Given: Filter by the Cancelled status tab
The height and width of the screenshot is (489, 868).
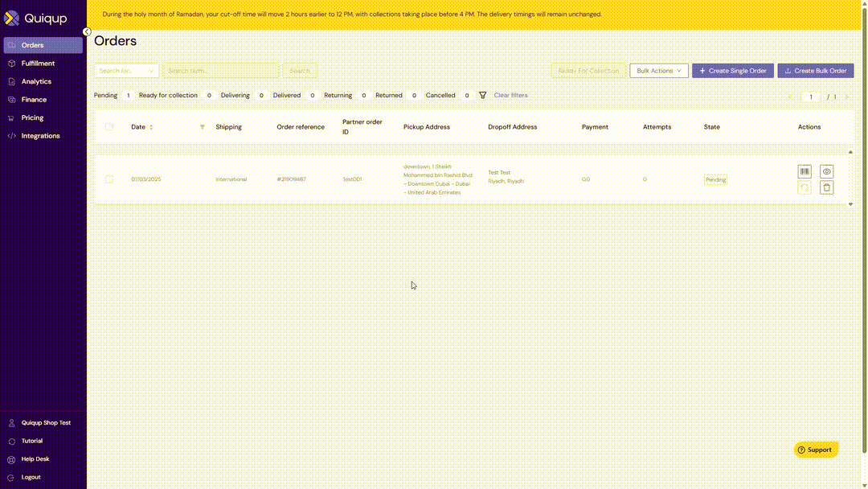Looking at the screenshot, I should tap(448, 95).
